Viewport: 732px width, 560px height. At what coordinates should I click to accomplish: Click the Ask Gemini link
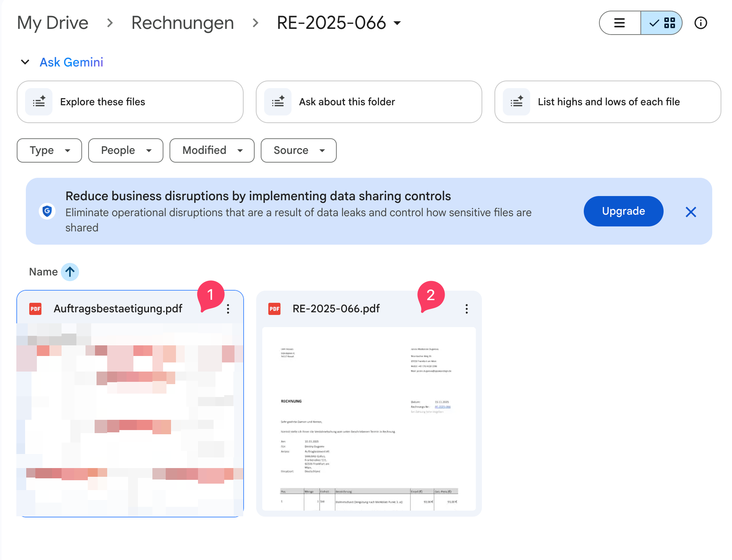click(71, 62)
